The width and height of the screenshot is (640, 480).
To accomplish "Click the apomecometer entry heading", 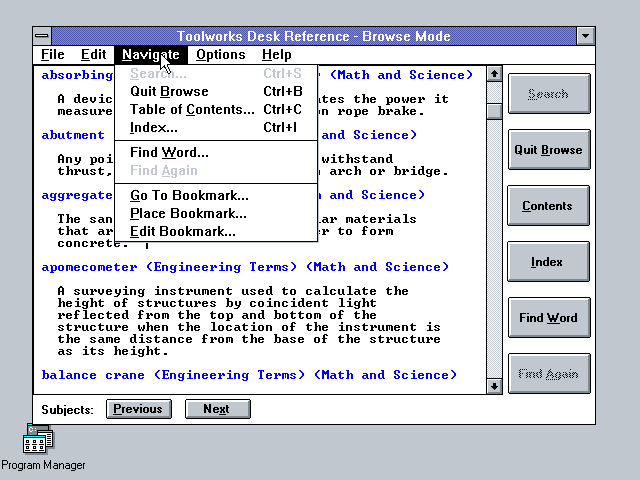I will point(245,267).
